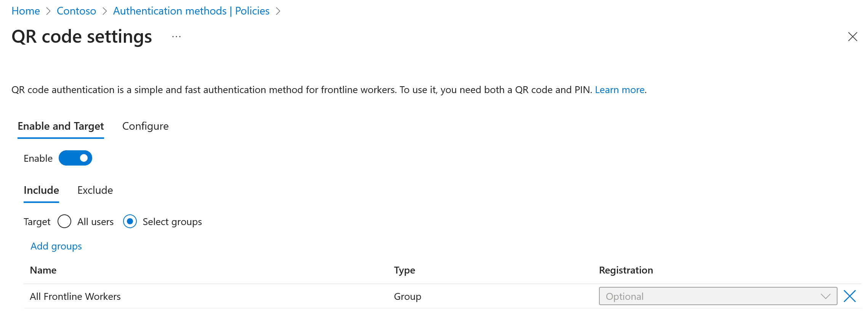Switch to the Exclude tab

95,190
